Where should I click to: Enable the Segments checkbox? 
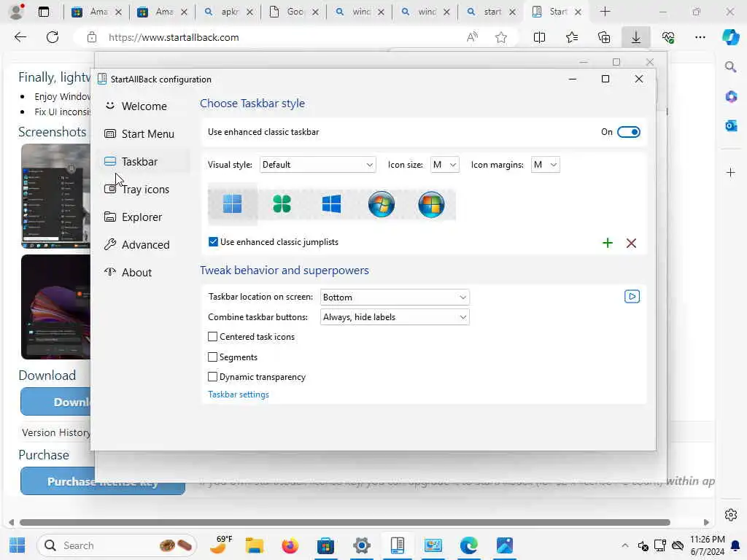pyautogui.click(x=212, y=357)
